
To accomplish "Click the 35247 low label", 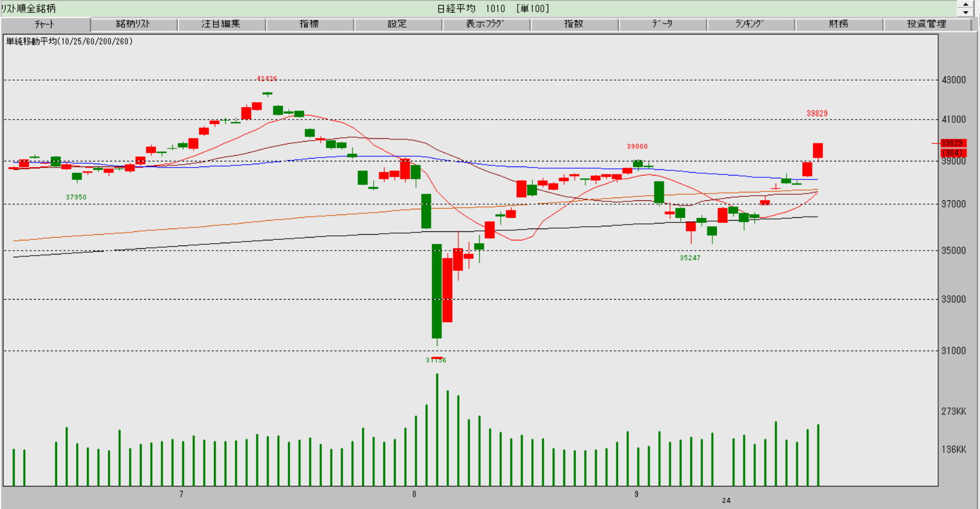I will 690,258.
